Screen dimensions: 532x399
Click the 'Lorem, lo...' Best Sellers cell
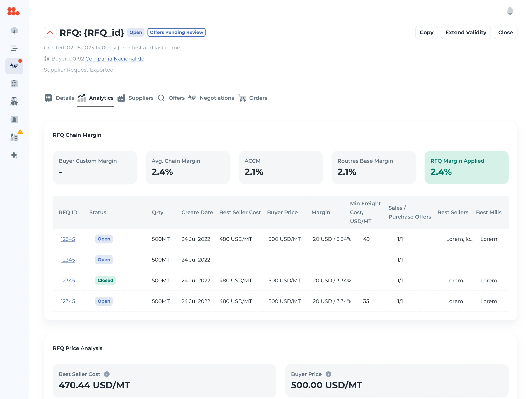460,239
